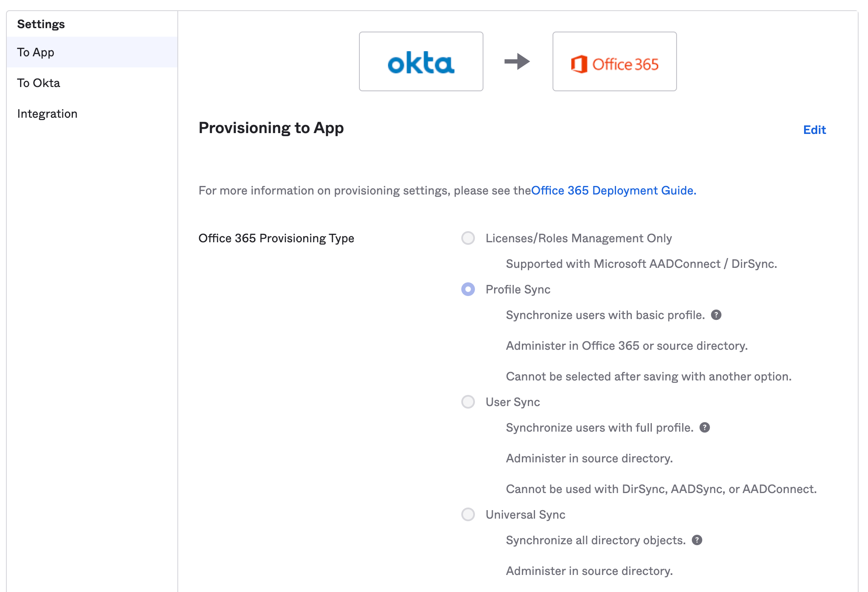Viewport: 868px width, 592px height.
Task: Click the Universal Sync option label
Action: tap(525, 514)
